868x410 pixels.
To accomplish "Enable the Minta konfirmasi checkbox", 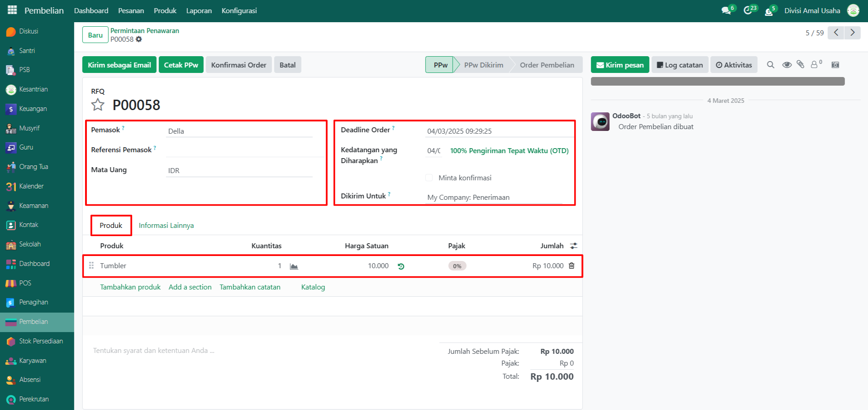I will (429, 178).
